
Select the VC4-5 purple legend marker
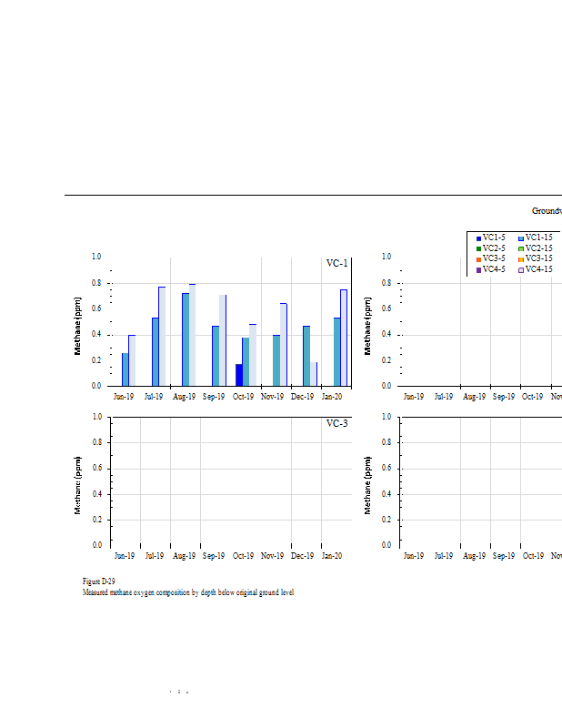click(478, 270)
